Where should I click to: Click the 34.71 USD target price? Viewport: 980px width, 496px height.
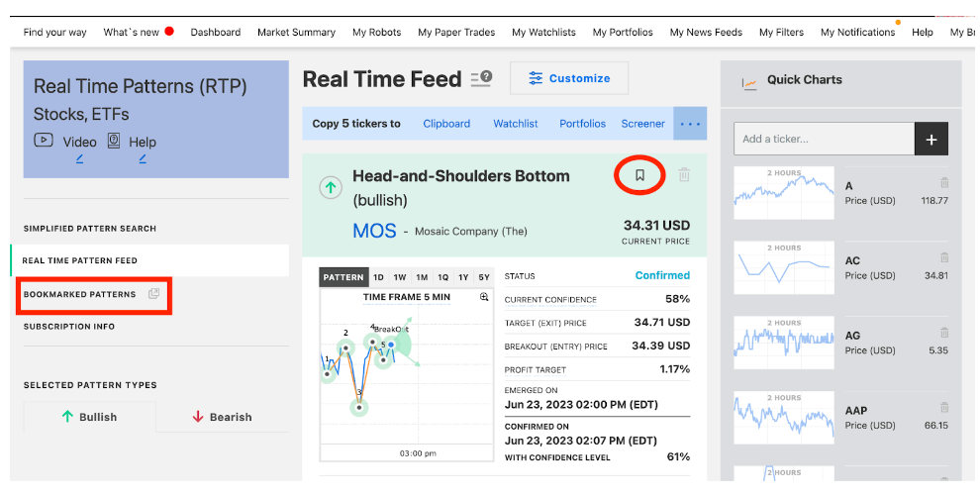tap(662, 323)
